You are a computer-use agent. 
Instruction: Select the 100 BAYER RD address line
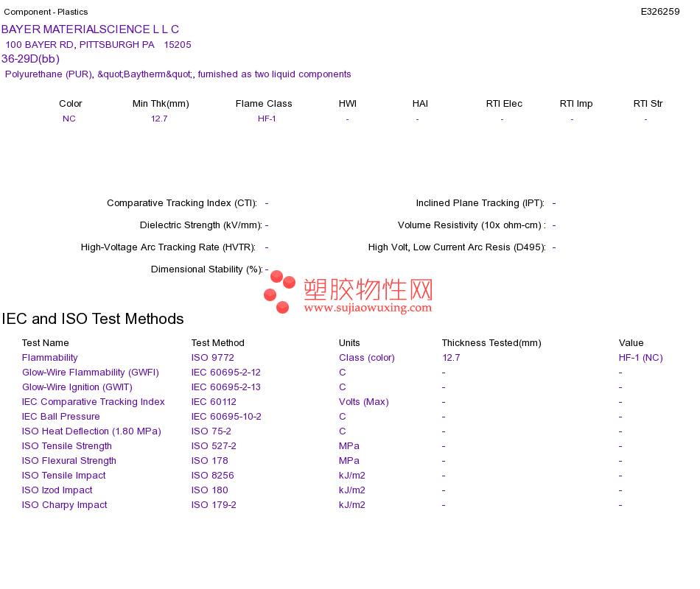point(98,45)
